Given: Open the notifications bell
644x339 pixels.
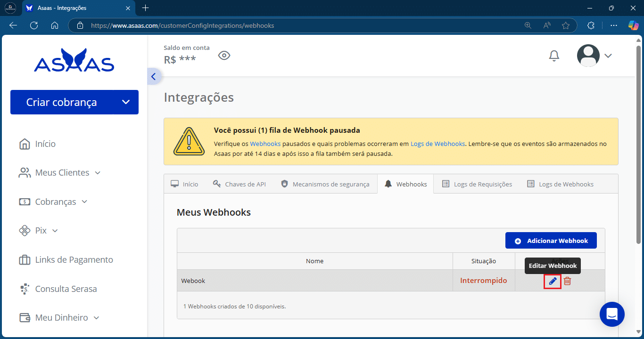Looking at the screenshot, I should pos(554,56).
